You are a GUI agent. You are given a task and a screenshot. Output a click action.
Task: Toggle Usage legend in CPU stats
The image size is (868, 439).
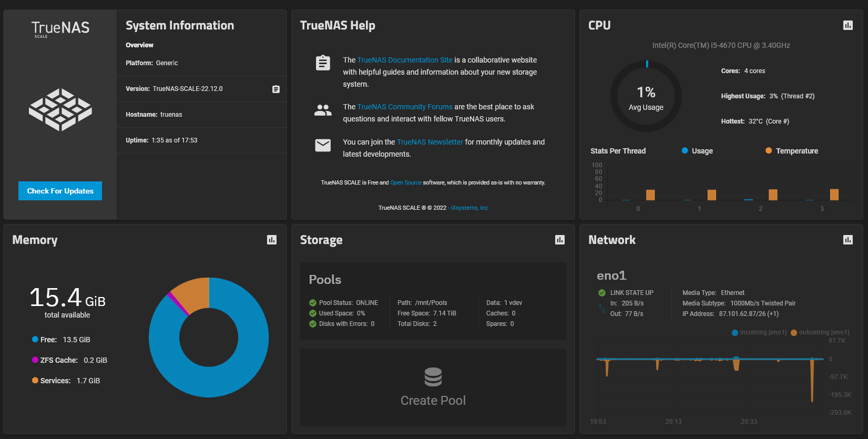(x=697, y=151)
